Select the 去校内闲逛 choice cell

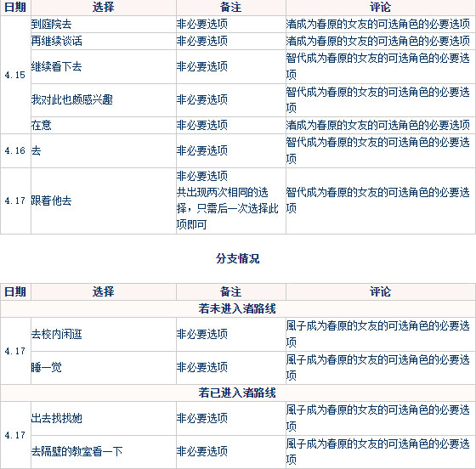(103, 334)
